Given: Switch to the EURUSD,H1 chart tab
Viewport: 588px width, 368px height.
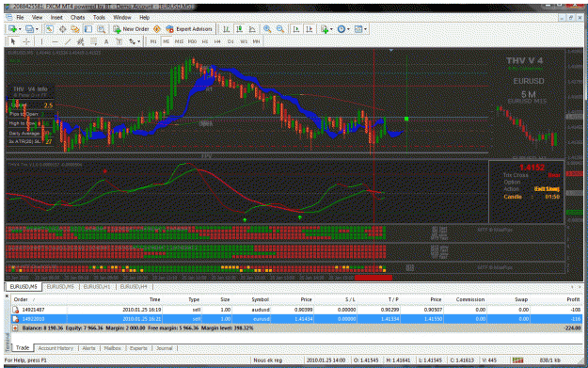Looking at the screenshot, I should [97, 287].
